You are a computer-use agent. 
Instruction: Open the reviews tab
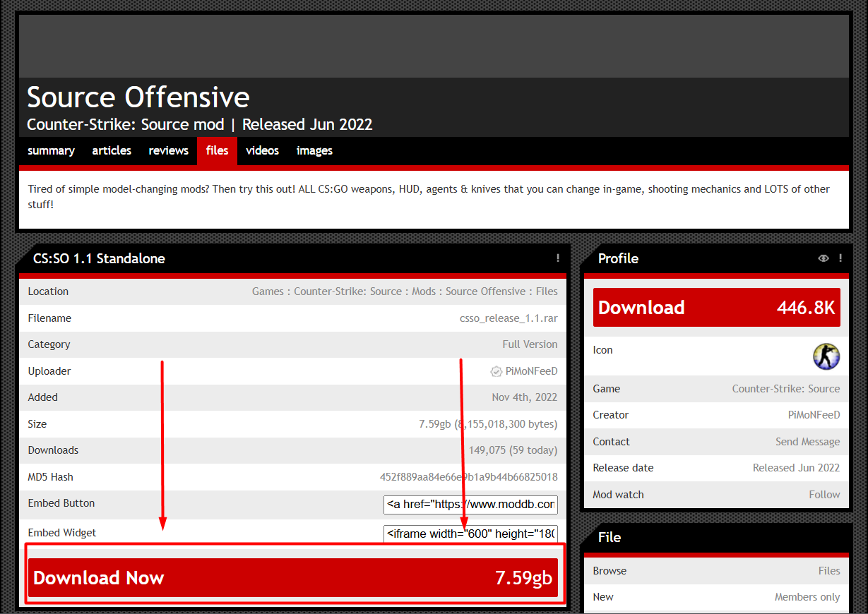168,150
